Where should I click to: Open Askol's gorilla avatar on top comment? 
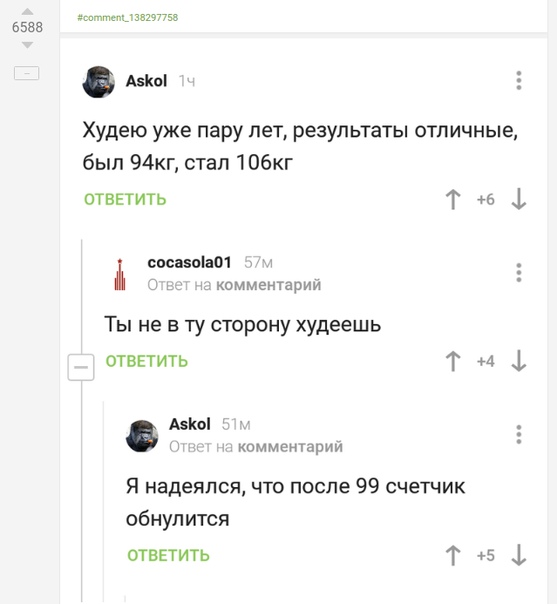(99, 82)
